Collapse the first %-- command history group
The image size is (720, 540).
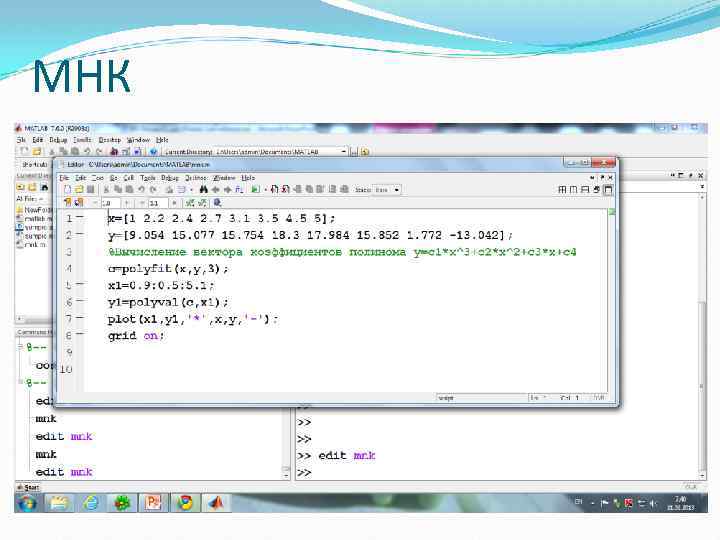(x=20, y=346)
